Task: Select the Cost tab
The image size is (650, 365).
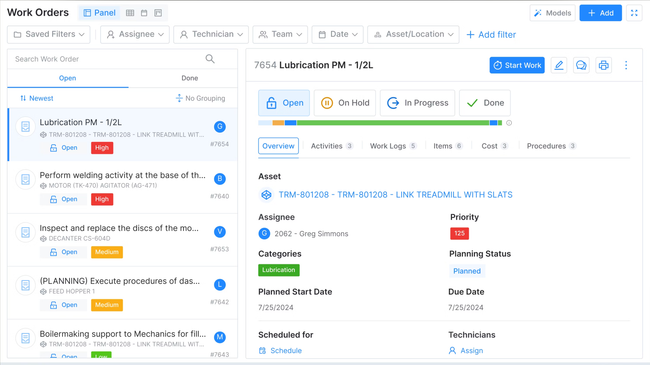Action: pos(494,146)
